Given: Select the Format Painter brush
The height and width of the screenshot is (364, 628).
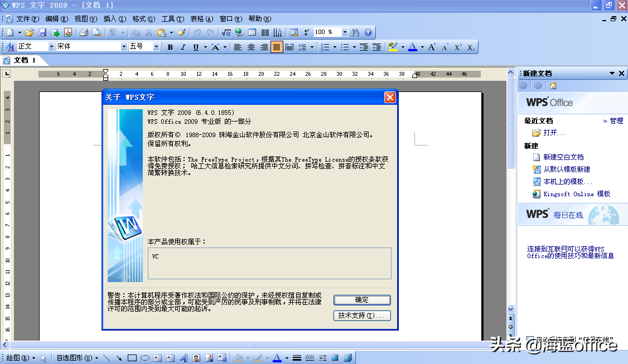Looking at the screenshot, I should pyautogui.click(x=181, y=32).
